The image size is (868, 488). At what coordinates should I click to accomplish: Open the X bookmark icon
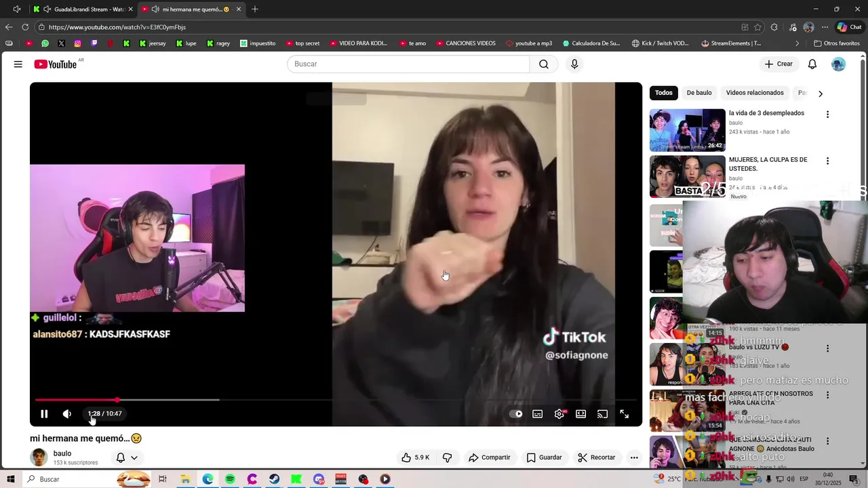(61, 43)
